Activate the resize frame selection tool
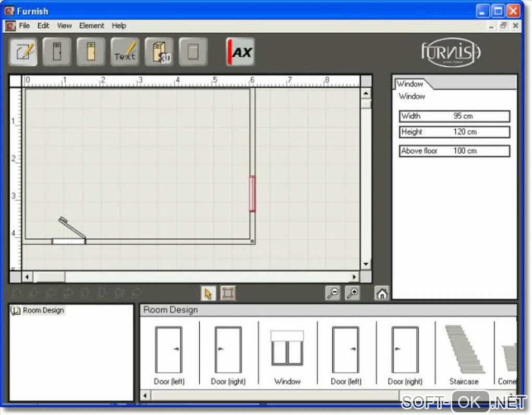The height and width of the screenshot is (415, 532). click(227, 294)
